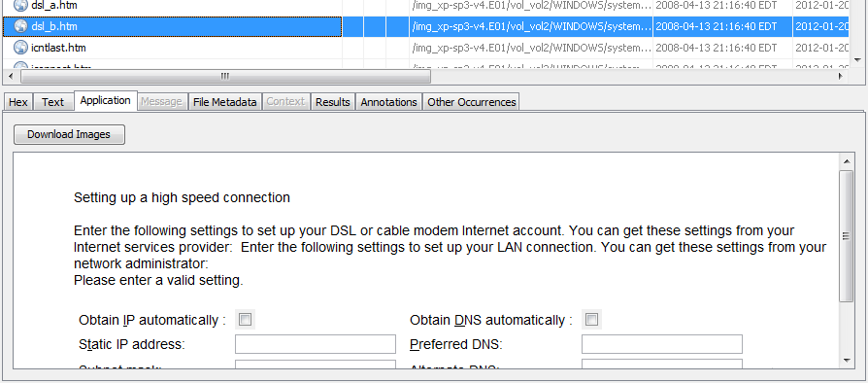Enable Obtain IP automatically checkbox
This screenshot has width=868, height=383.
coord(245,320)
